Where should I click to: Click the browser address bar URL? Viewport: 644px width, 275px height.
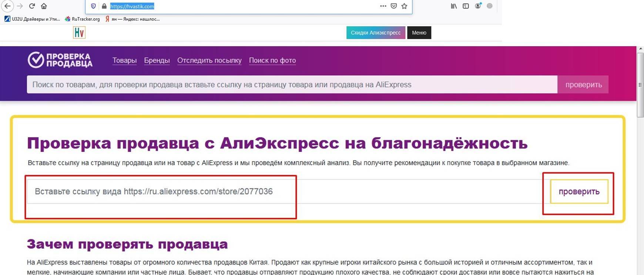[132, 6]
